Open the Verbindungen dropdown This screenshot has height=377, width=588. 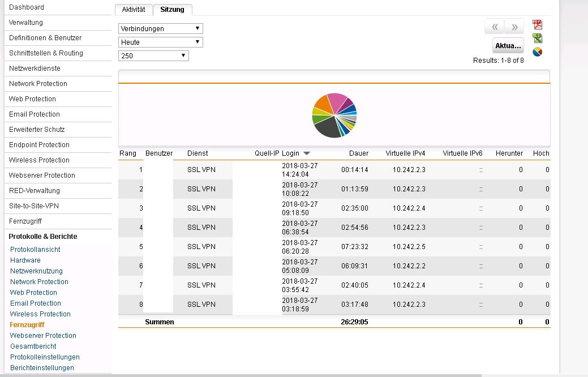click(x=161, y=28)
